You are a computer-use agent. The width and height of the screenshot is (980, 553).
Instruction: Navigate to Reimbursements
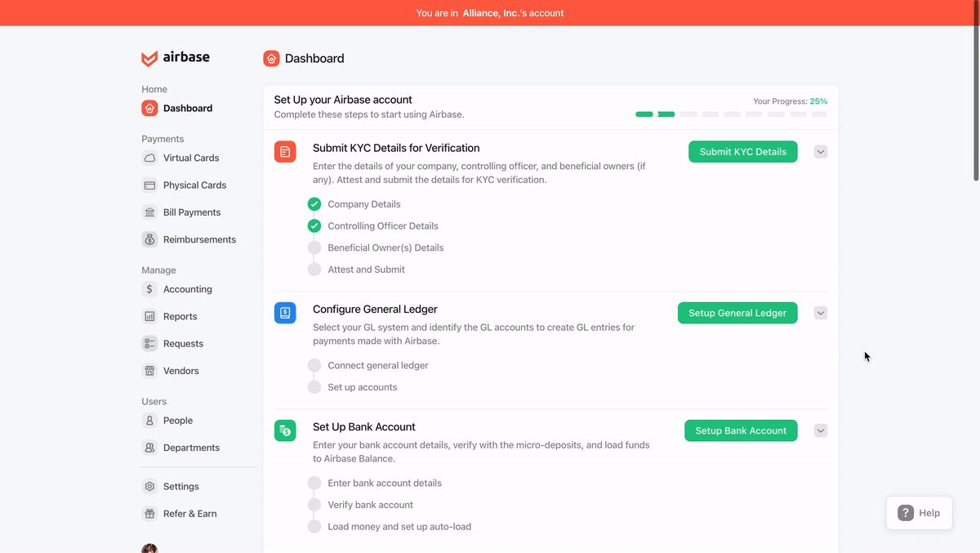click(199, 239)
